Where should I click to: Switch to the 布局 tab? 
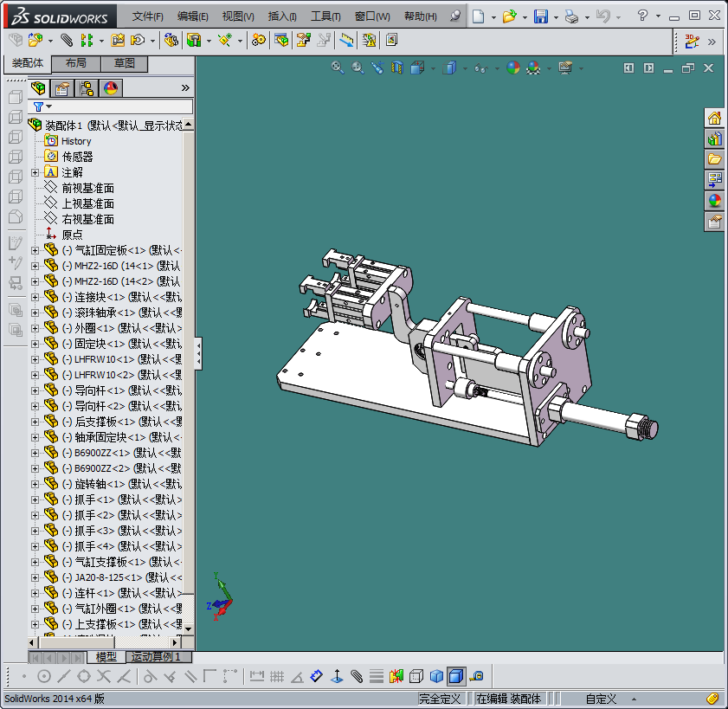pyautogui.click(x=75, y=63)
